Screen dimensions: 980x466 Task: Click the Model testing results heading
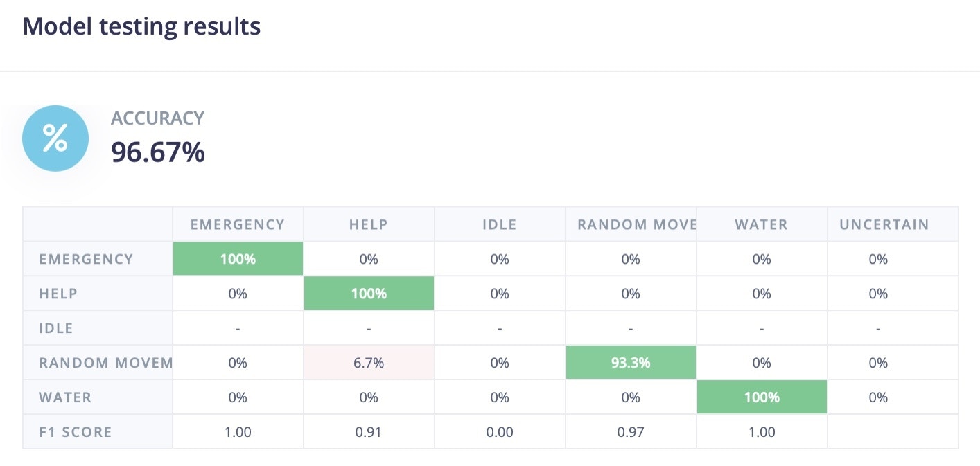(141, 26)
